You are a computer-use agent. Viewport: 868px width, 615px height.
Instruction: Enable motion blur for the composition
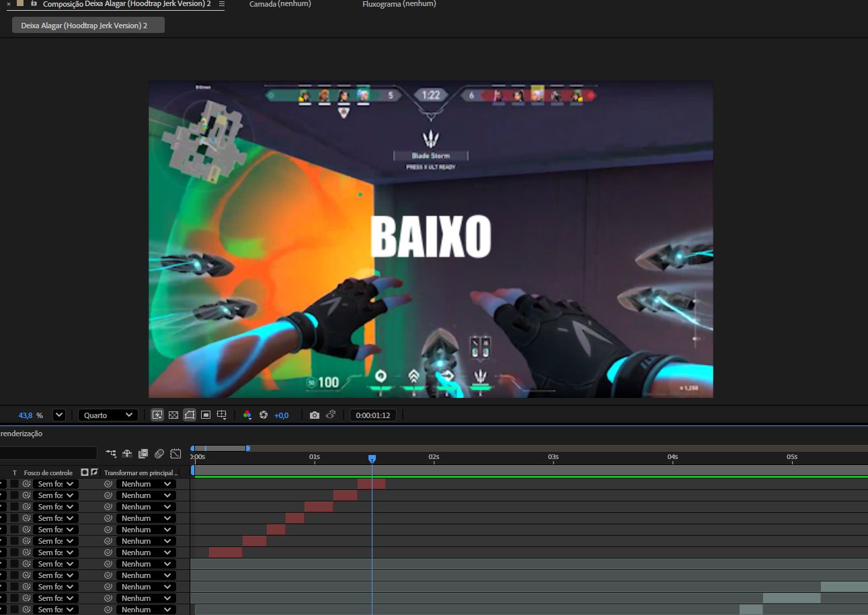pos(159,454)
